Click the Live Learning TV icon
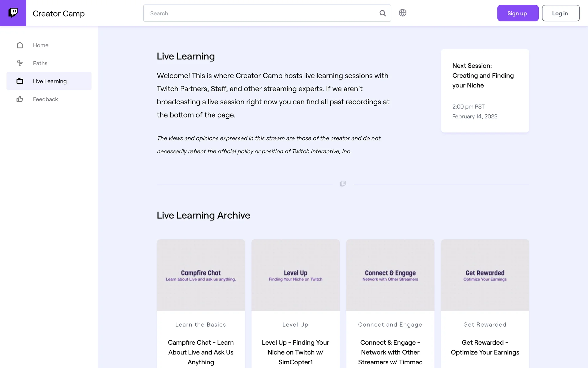This screenshot has width=588, height=368. tap(20, 81)
